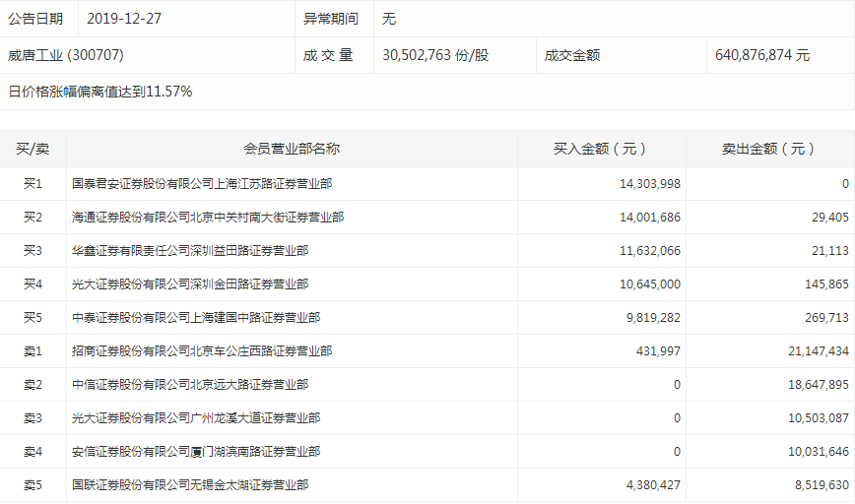Click the 买4 rank cell
Screen dimensions: 855x504
click(33, 283)
